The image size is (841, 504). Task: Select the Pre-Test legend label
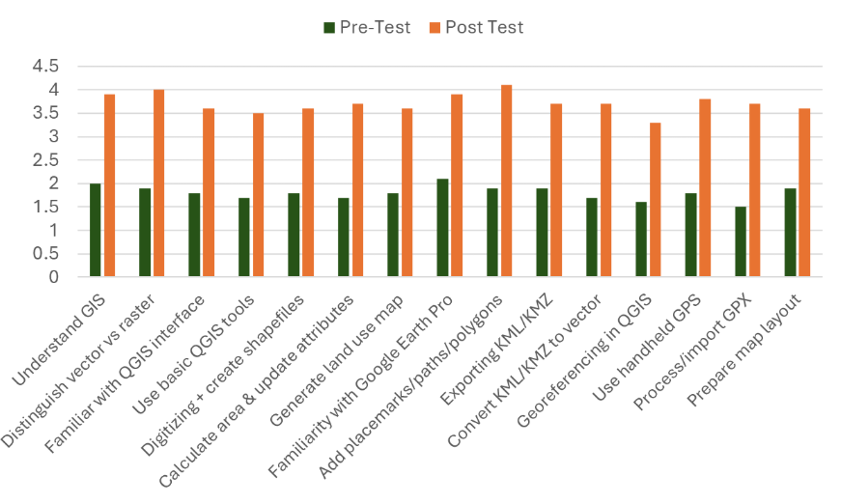(x=375, y=27)
